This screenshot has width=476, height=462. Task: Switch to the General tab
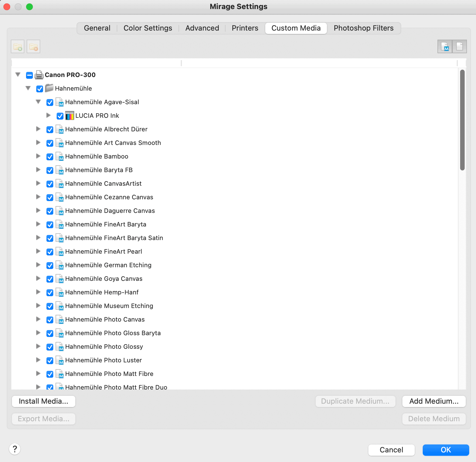pos(97,28)
